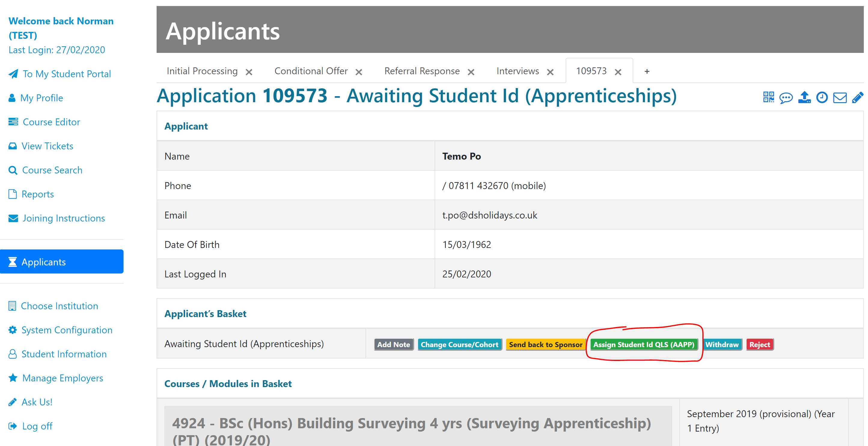
Task: Open the email envelope icon
Action: tap(840, 98)
